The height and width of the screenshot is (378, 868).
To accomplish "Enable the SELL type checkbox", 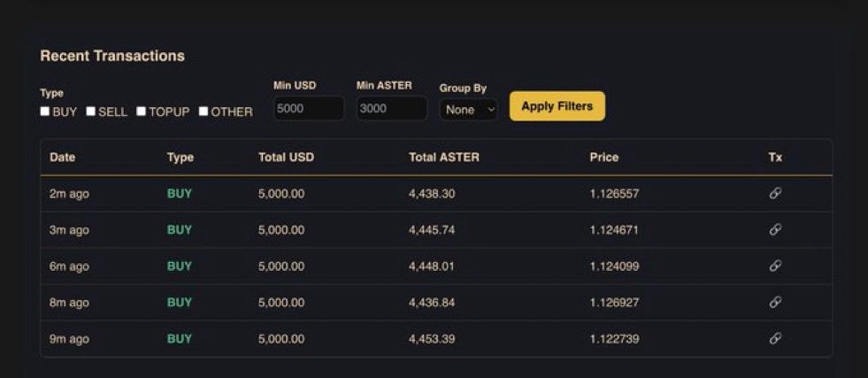I will 91,112.
